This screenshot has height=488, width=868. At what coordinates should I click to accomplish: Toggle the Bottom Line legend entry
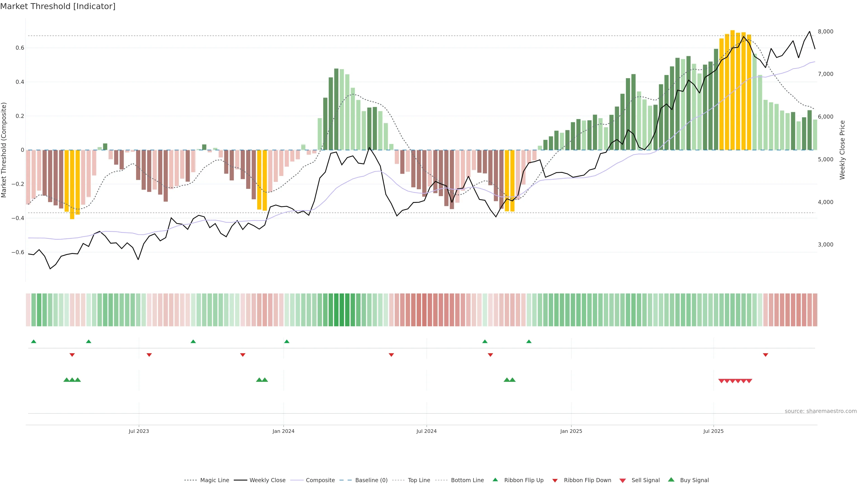467,480
